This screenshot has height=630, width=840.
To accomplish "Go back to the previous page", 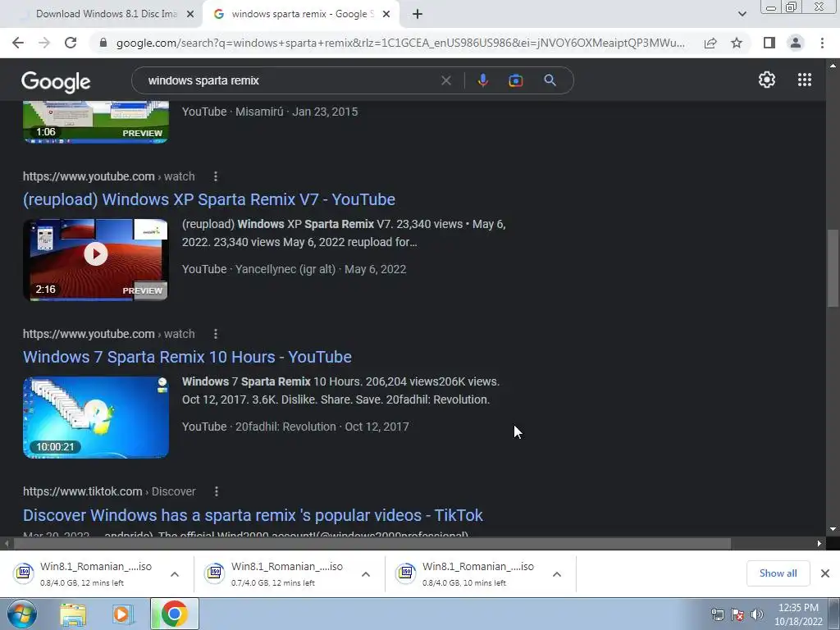I will [x=18, y=43].
